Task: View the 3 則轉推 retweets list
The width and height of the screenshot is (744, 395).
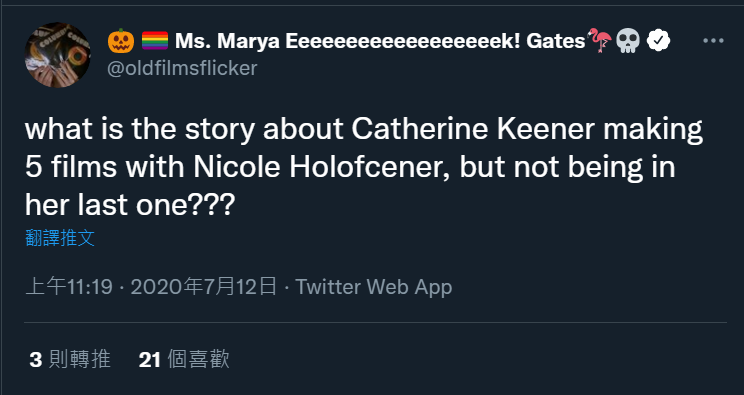Action: click(x=70, y=359)
